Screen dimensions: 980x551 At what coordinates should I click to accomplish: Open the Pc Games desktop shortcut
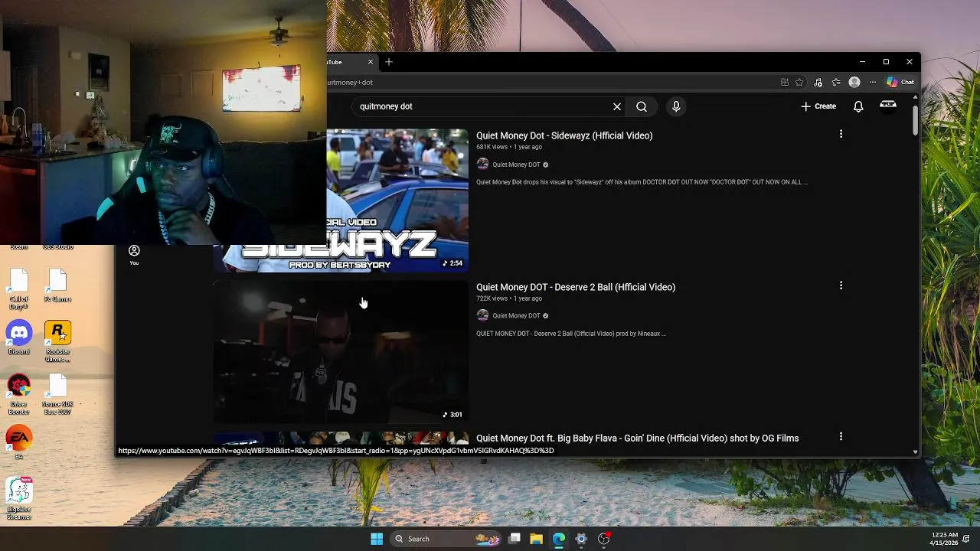pyautogui.click(x=57, y=285)
